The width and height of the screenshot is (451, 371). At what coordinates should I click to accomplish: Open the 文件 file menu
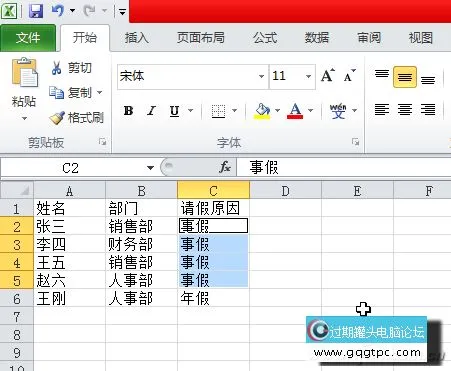click(x=28, y=37)
